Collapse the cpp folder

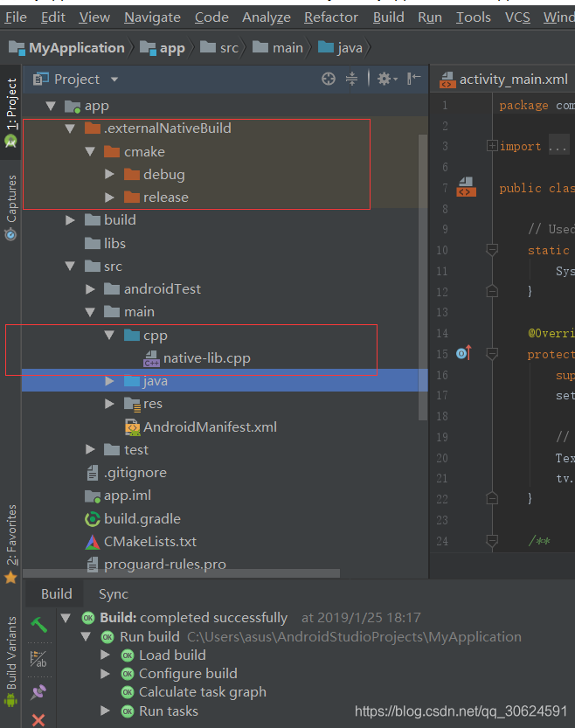(x=109, y=335)
